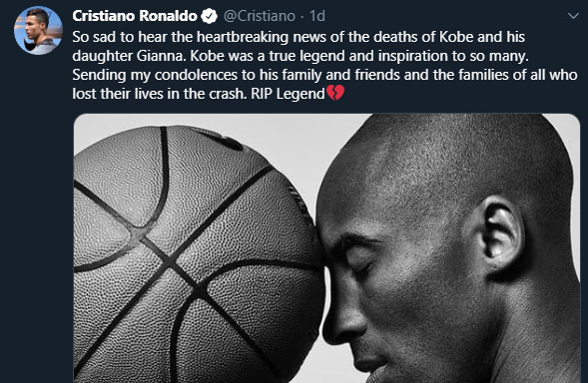This screenshot has height=383, width=588.
Task: Click the word "Gianna" in tweet
Action: coord(161,56)
